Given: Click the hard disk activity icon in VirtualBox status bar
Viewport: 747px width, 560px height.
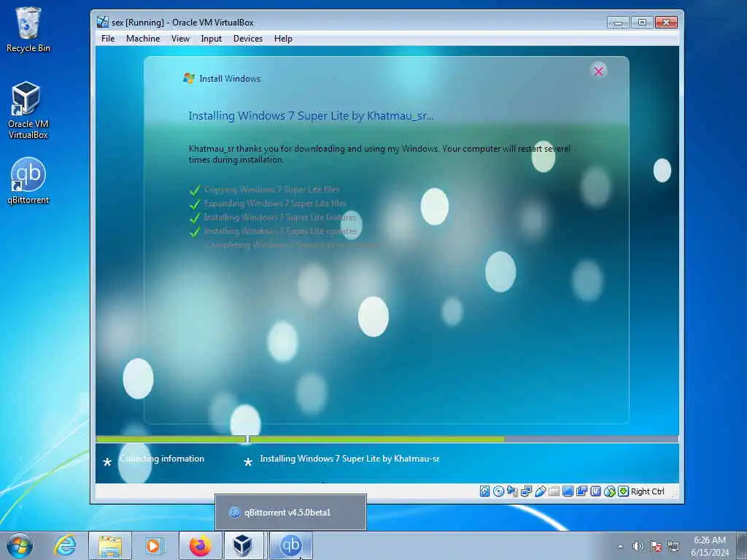Looking at the screenshot, I should click(x=484, y=491).
